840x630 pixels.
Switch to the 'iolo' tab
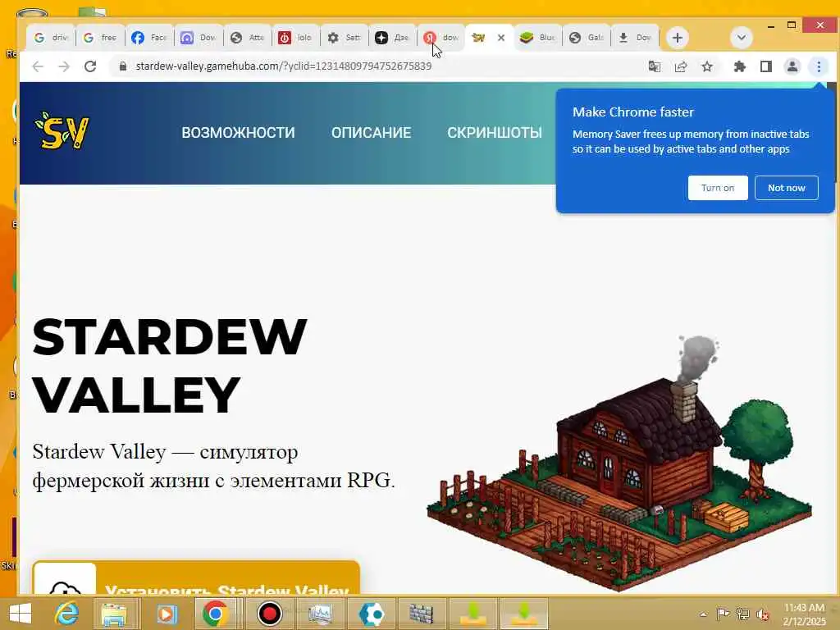295,38
